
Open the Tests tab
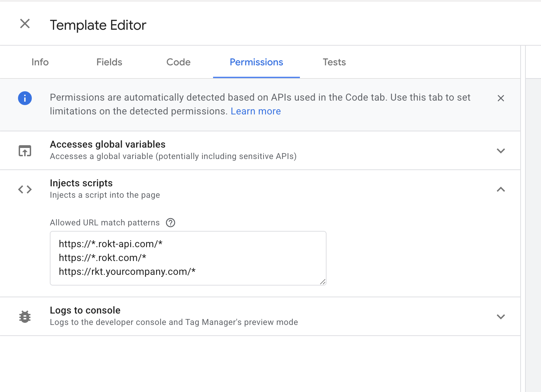(x=334, y=62)
